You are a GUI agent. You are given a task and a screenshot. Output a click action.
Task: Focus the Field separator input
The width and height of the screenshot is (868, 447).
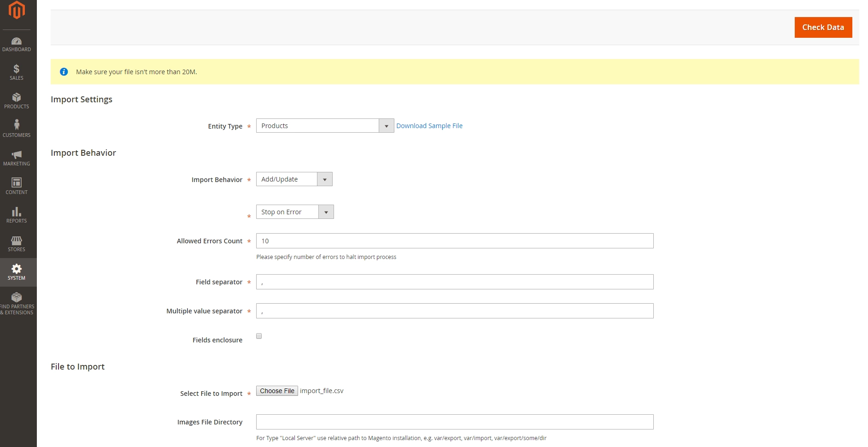tap(455, 282)
